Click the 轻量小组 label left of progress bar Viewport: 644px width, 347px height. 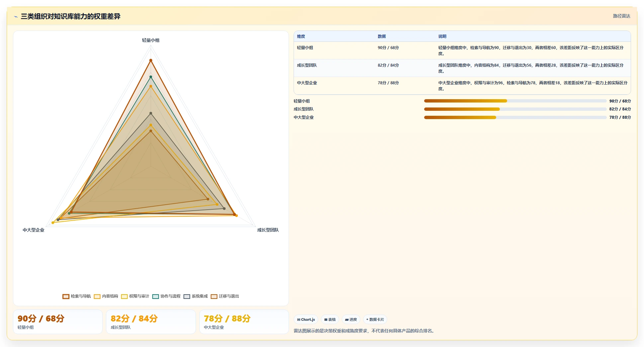[302, 101]
